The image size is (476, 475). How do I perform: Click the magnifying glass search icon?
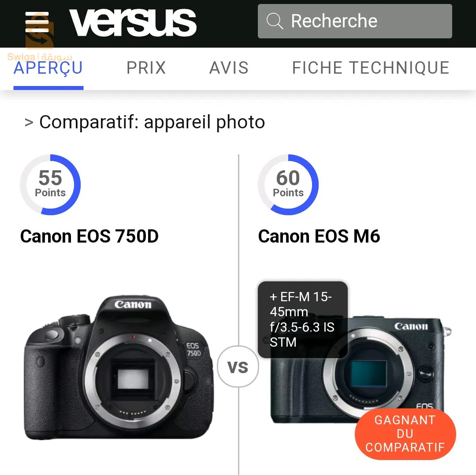tap(275, 21)
